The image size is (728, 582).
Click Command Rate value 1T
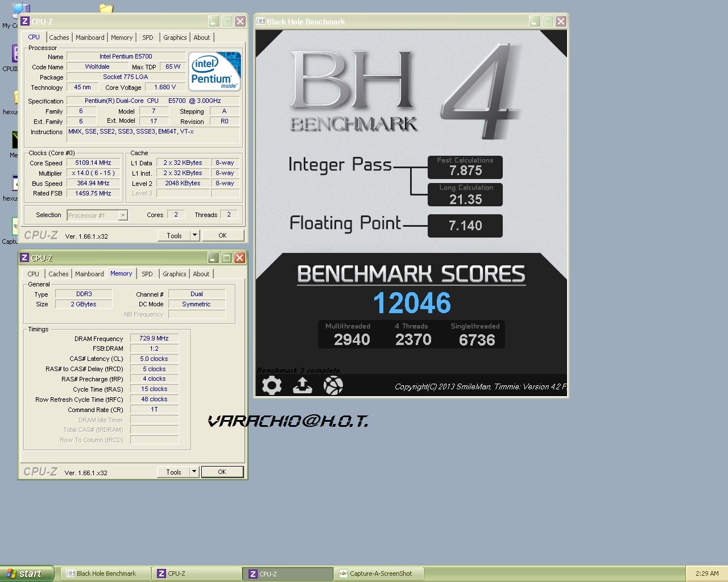click(154, 409)
